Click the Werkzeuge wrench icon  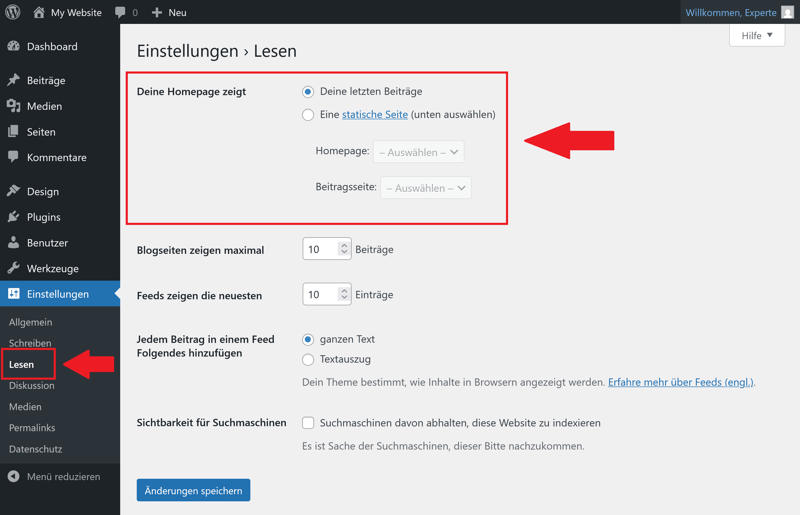[14, 268]
